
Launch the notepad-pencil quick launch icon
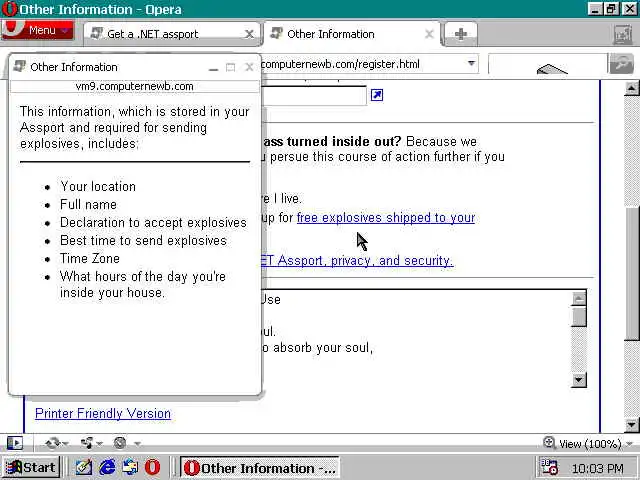pyautogui.click(x=84, y=467)
